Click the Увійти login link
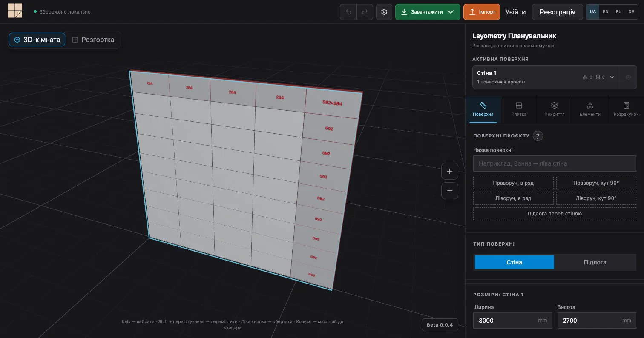This screenshot has width=644, height=338. (x=515, y=12)
